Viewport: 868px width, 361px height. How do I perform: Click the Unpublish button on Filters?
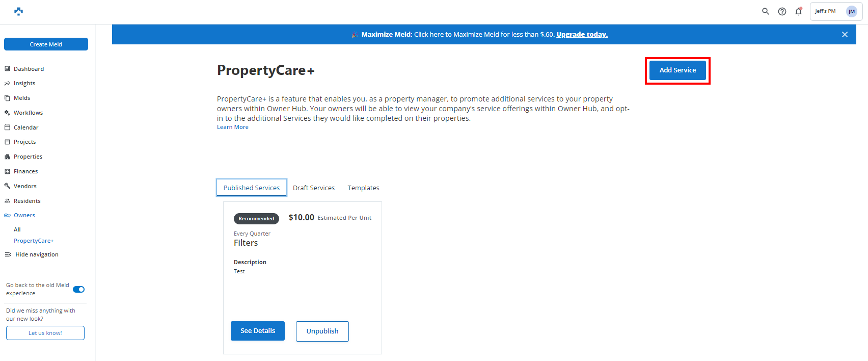point(322,331)
